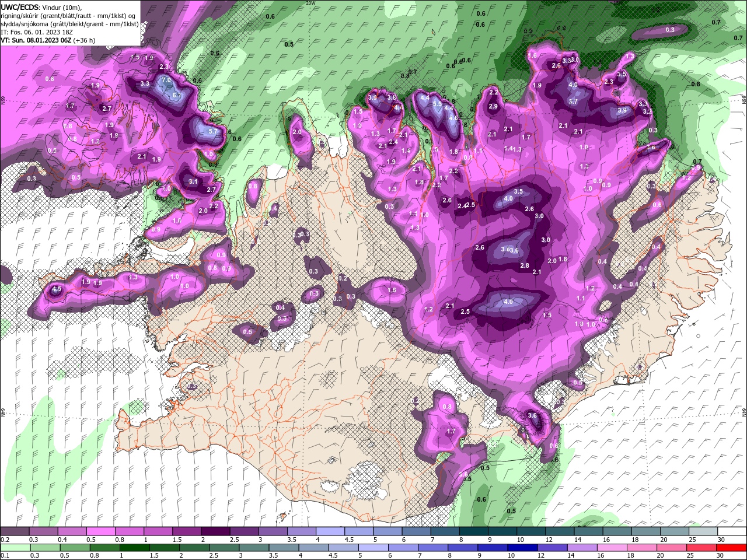Select the 1.5 swatch in the lower scale
Viewport: 747px width, 560px height.
pos(163,548)
